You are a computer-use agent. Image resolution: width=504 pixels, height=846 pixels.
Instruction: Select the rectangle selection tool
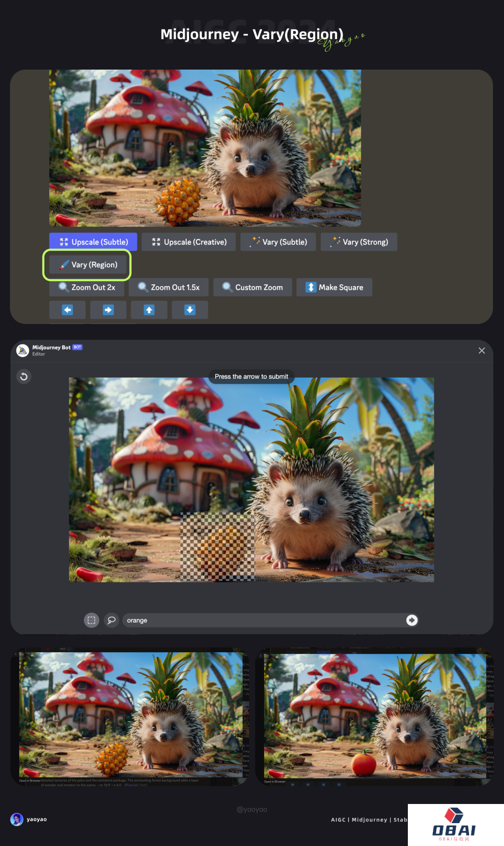tap(91, 620)
